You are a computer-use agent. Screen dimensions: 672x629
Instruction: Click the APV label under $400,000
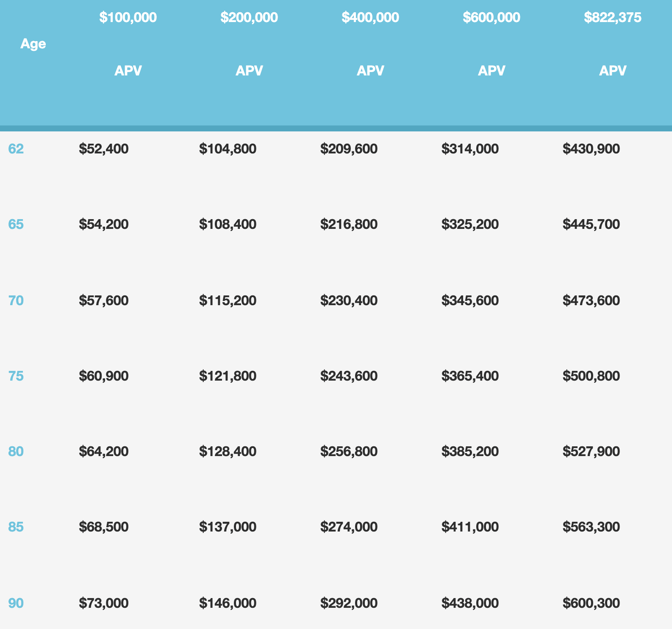pos(370,70)
